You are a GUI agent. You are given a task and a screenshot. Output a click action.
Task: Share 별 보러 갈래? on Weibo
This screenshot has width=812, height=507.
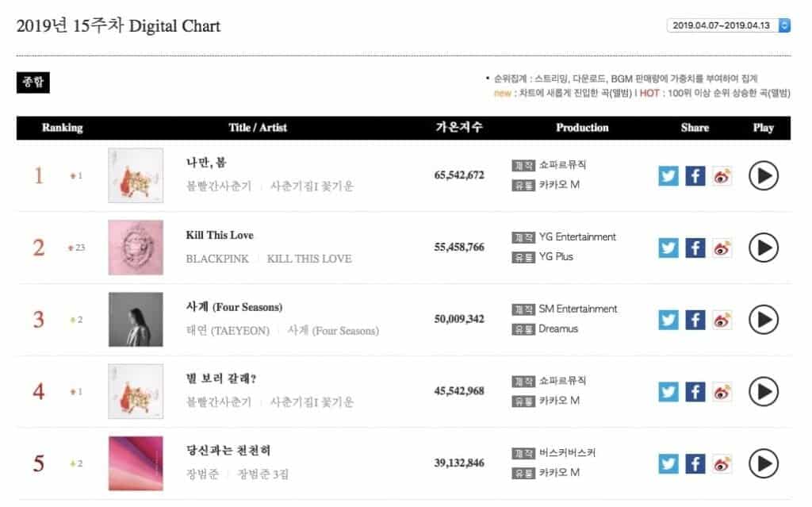(x=722, y=392)
